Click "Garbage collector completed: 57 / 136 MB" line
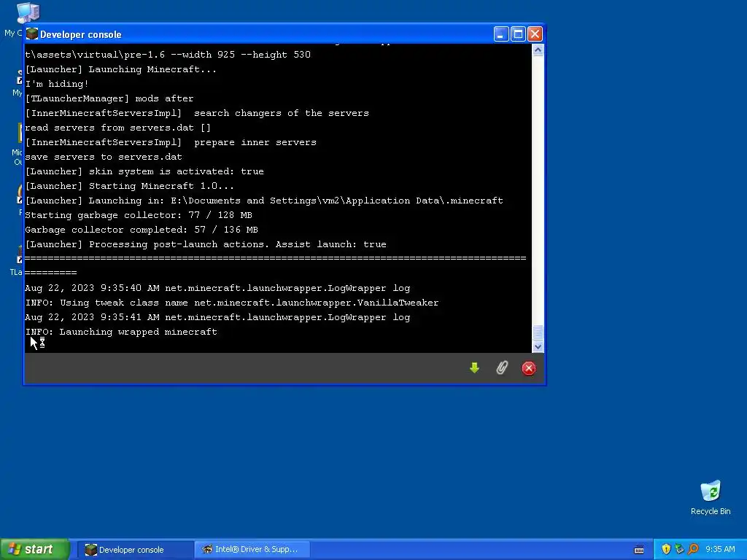747x560 pixels. (142, 230)
